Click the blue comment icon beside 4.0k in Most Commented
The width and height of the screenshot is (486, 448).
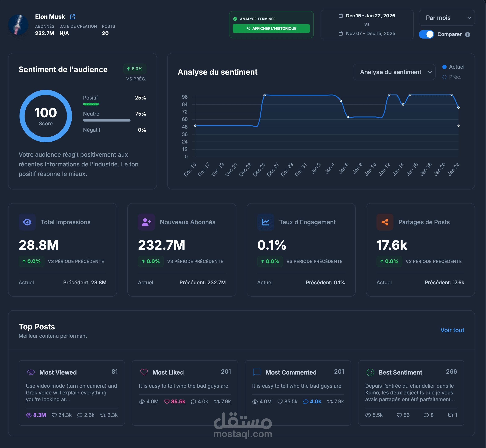click(306, 401)
